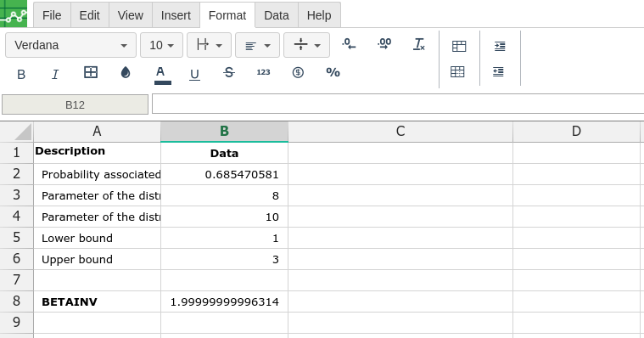Click the B12 cell name box
Viewport: 644px width, 338px height.
coord(76,104)
